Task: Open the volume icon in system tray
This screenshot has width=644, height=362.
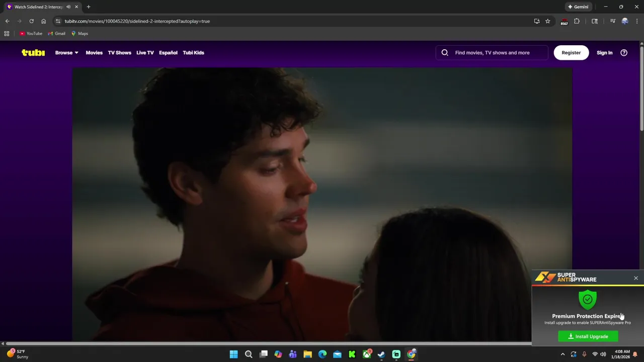Action: (603, 354)
